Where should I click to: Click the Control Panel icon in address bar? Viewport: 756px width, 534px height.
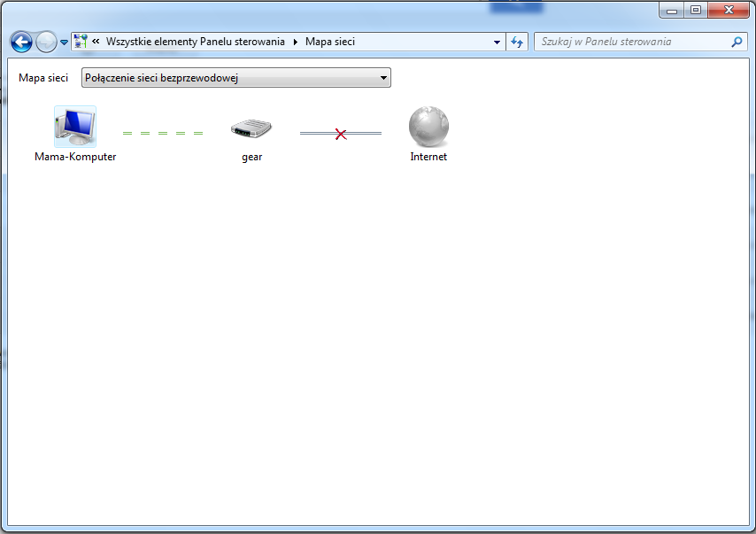click(81, 42)
